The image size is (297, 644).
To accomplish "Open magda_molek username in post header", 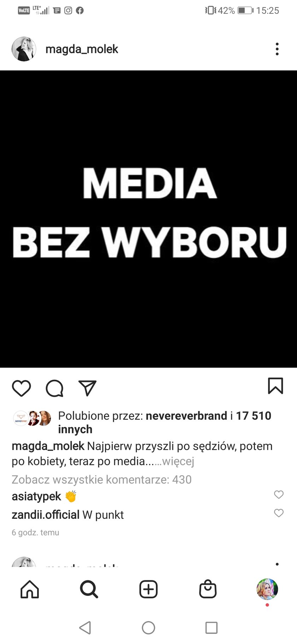I will point(82,49).
